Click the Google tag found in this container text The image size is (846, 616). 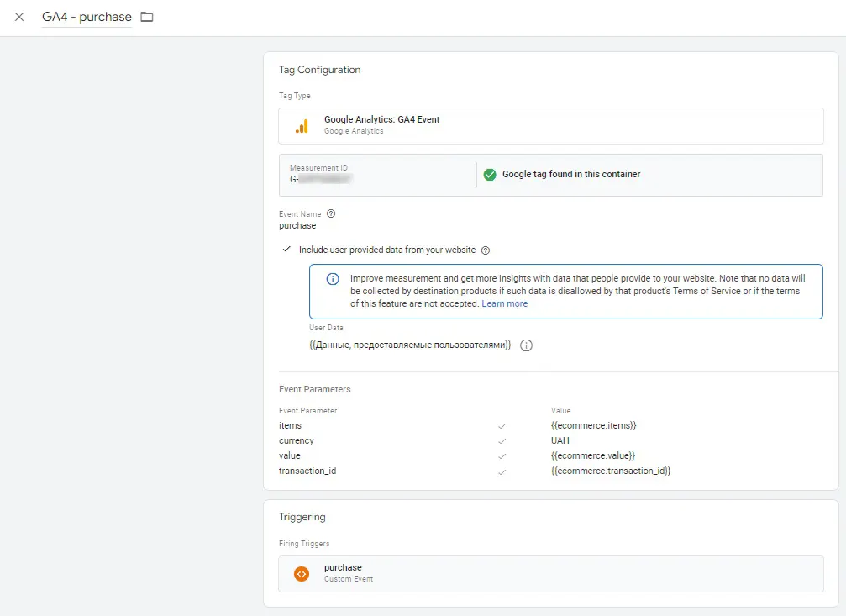(571, 175)
